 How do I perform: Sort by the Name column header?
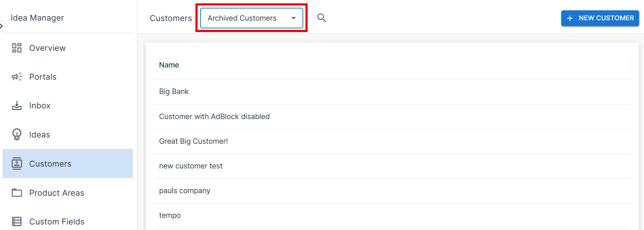click(169, 65)
